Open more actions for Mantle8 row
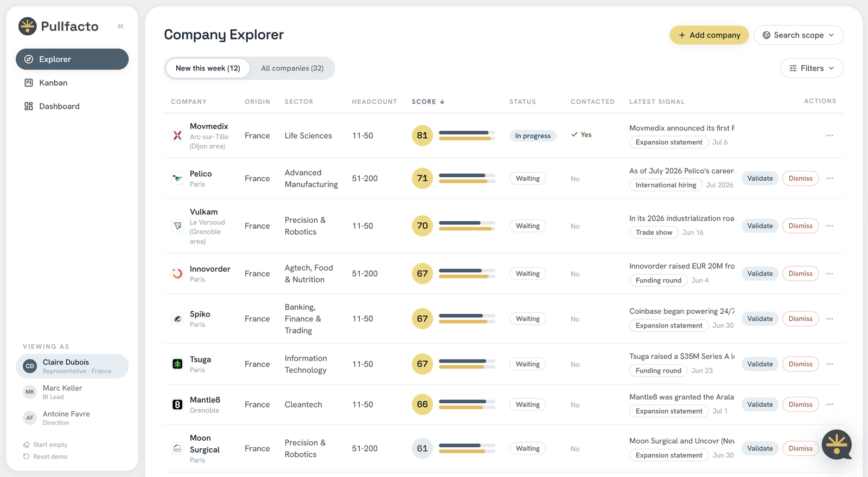The image size is (868, 477). point(829,404)
